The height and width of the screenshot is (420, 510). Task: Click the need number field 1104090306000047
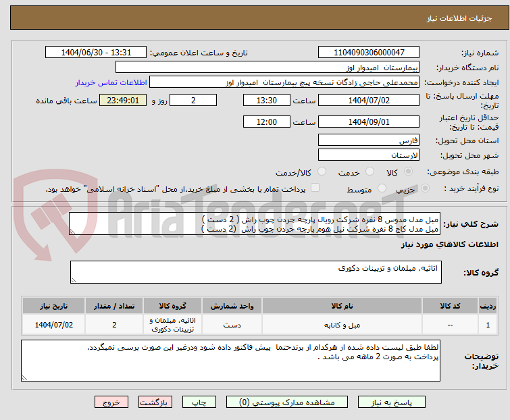pos(369,53)
